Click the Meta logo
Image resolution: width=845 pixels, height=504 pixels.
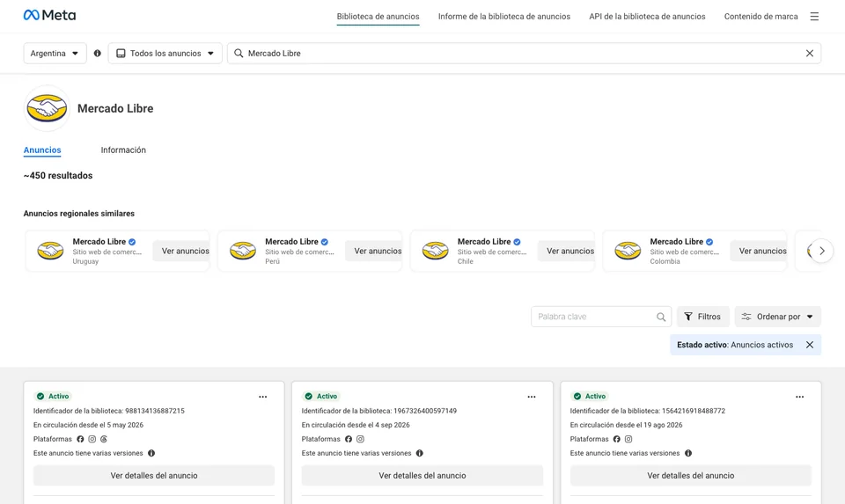[x=49, y=15]
